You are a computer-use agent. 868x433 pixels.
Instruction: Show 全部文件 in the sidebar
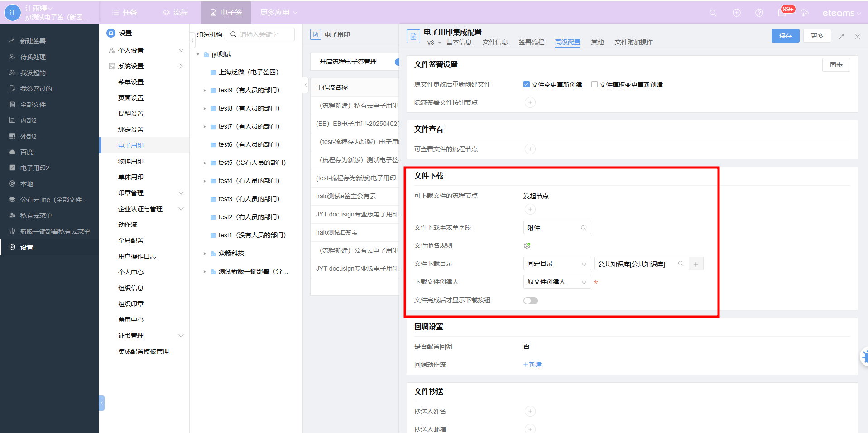33,105
